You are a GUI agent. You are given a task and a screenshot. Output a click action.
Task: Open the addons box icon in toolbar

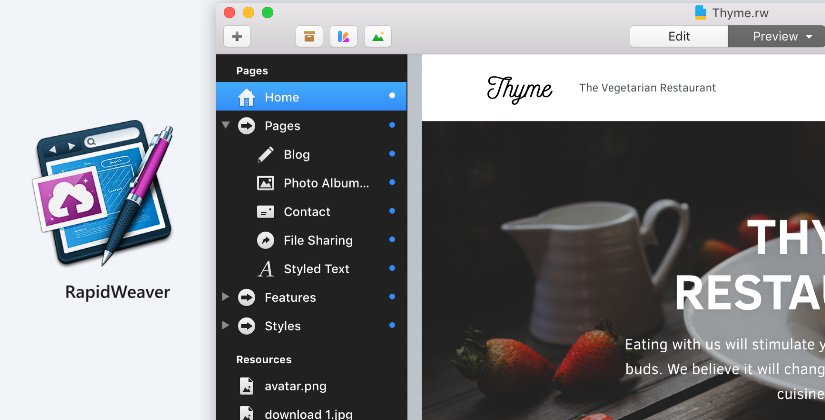(310, 37)
